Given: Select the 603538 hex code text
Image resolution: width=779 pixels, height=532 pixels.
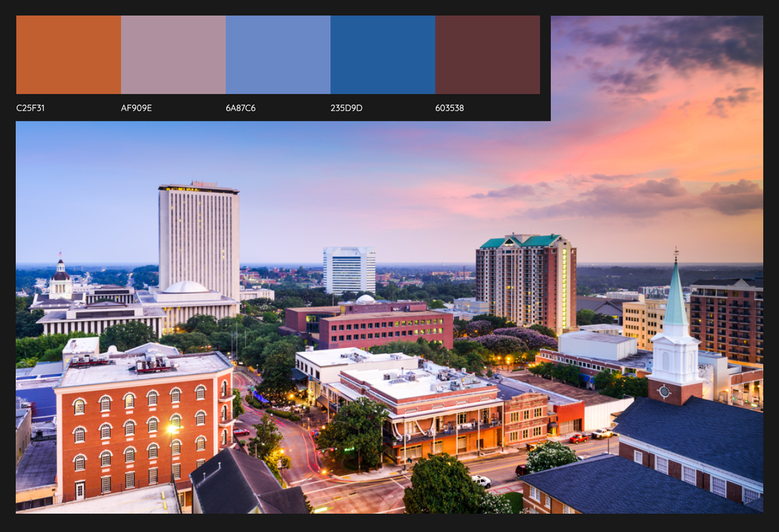Looking at the screenshot, I should tap(450, 107).
